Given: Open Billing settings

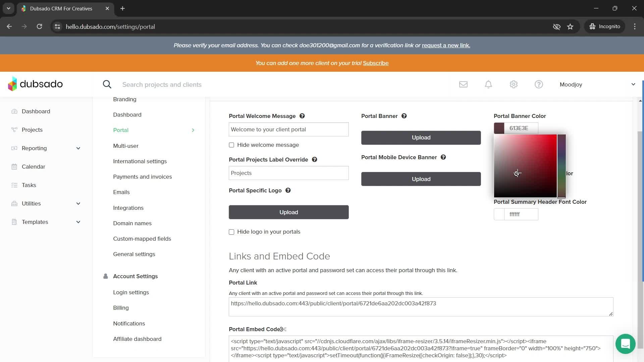Looking at the screenshot, I should coord(121,308).
